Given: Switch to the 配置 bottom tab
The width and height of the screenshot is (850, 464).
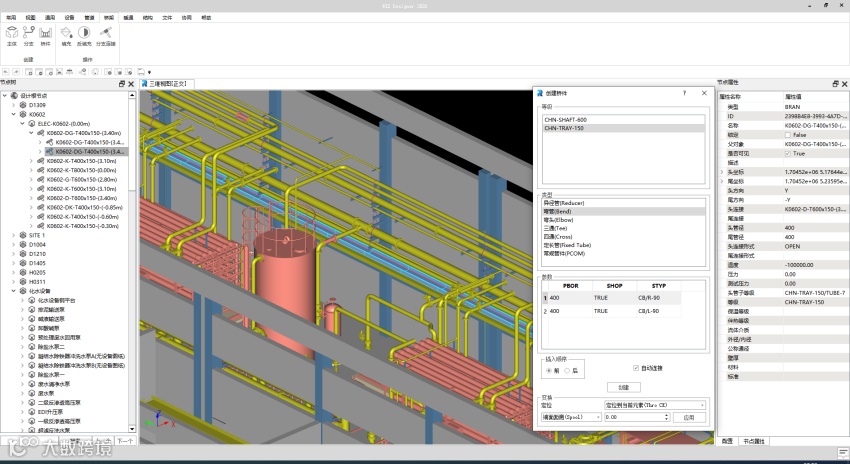Looking at the screenshot, I should tap(727, 441).
